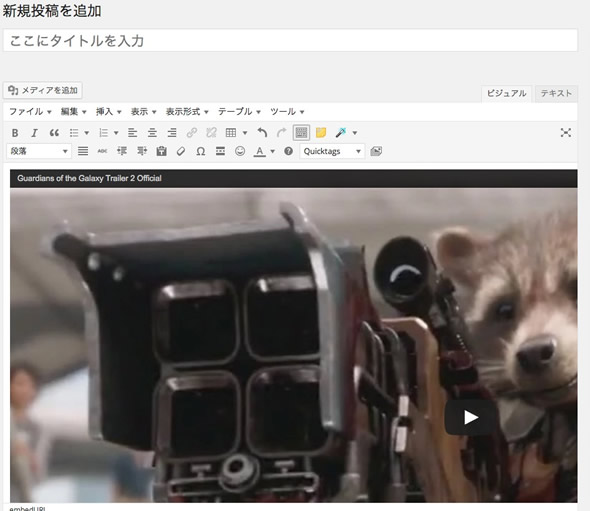Click the table icon in toolbar
The width and height of the screenshot is (590, 511).
pos(231,133)
